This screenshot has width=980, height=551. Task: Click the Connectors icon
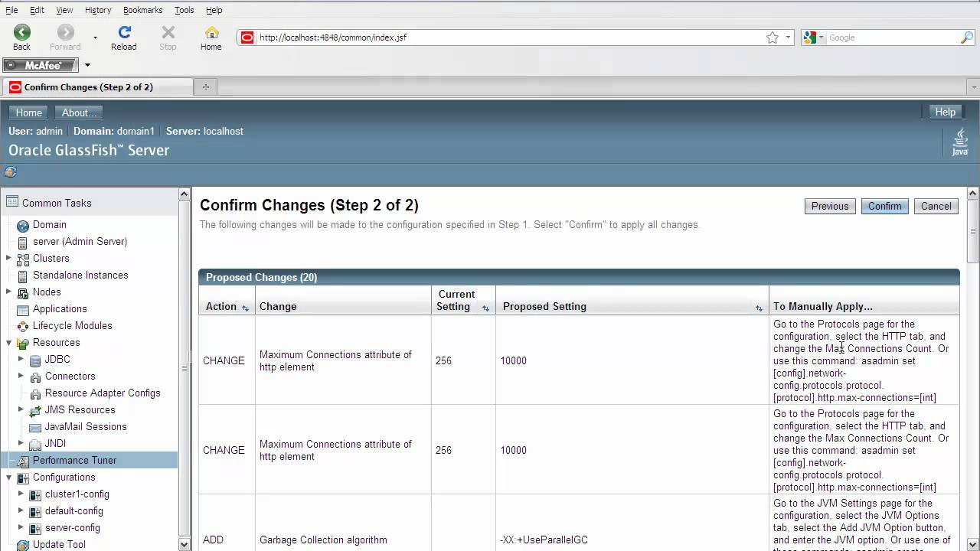pos(35,377)
